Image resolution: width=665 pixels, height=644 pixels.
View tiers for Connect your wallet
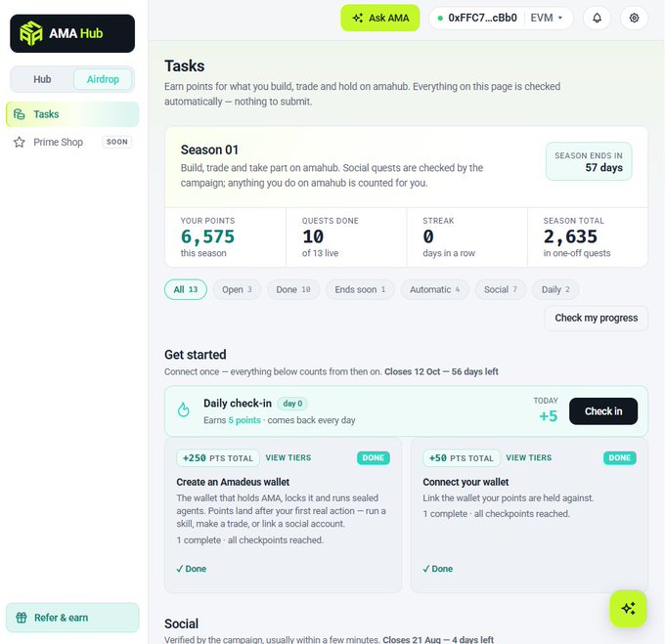[529, 457]
